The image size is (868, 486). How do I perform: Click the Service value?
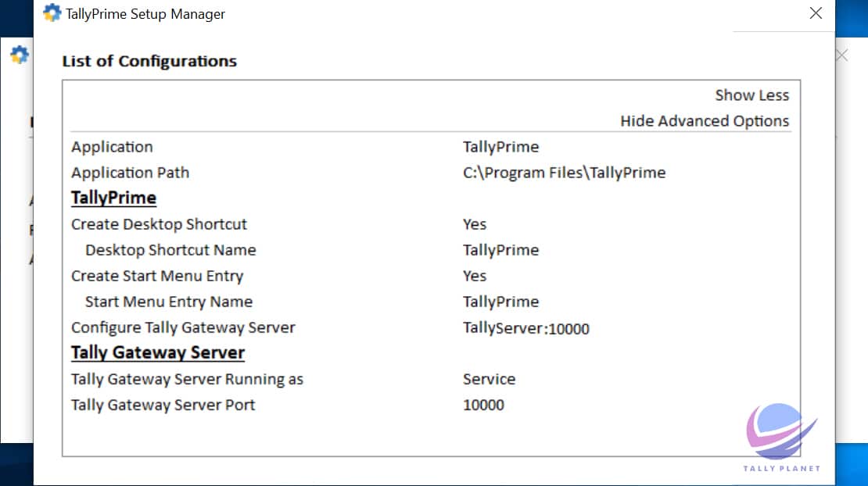489,379
